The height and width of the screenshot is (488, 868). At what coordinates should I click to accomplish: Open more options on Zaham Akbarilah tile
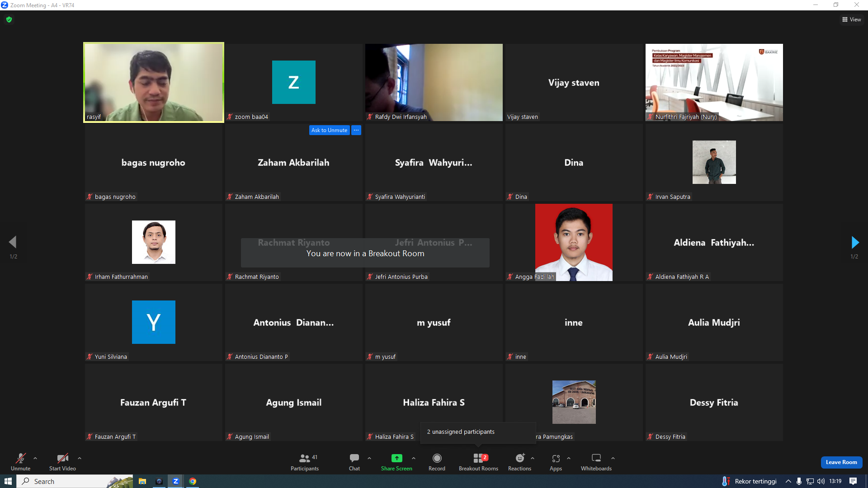tap(356, 130)
